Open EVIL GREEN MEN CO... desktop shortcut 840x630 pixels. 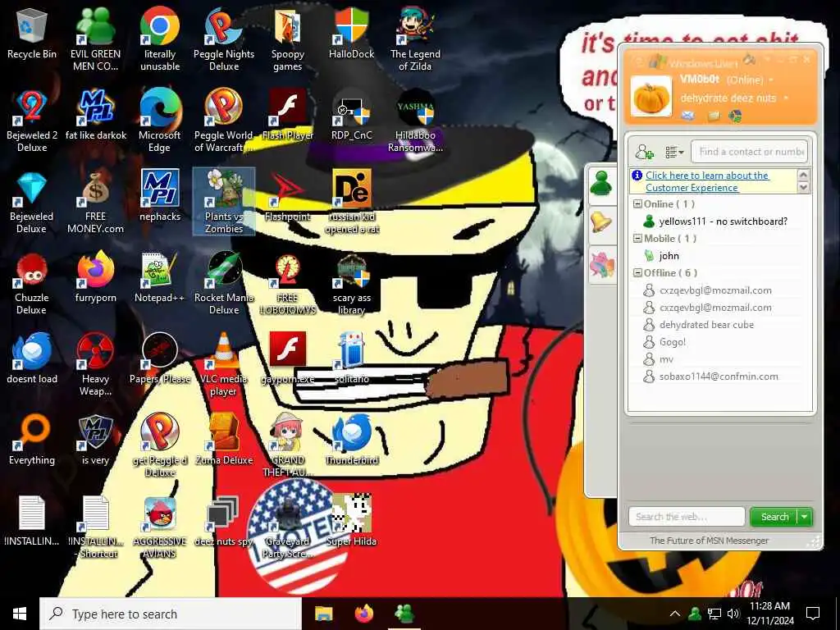pos(95,38)
